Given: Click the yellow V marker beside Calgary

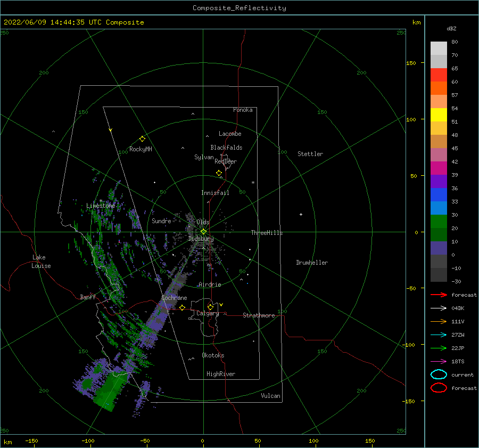Looking at the screenshot, I should 221,305.
